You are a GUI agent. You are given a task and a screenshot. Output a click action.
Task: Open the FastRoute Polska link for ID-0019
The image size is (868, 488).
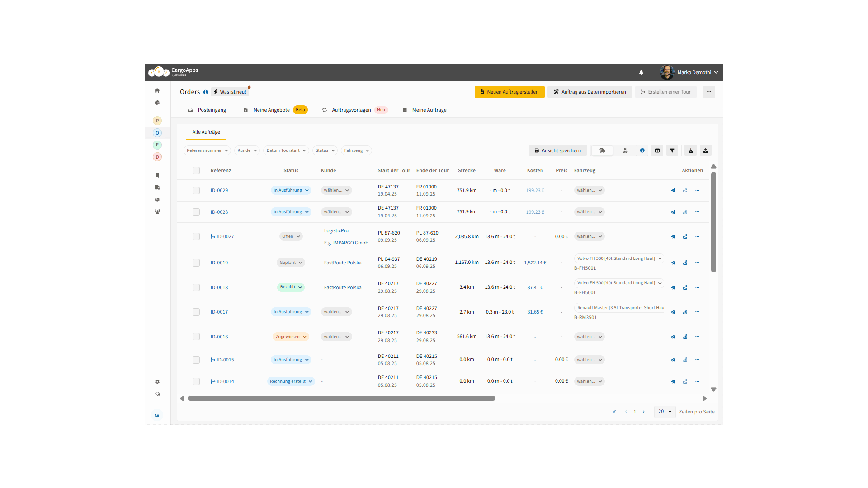click(343, 263)
